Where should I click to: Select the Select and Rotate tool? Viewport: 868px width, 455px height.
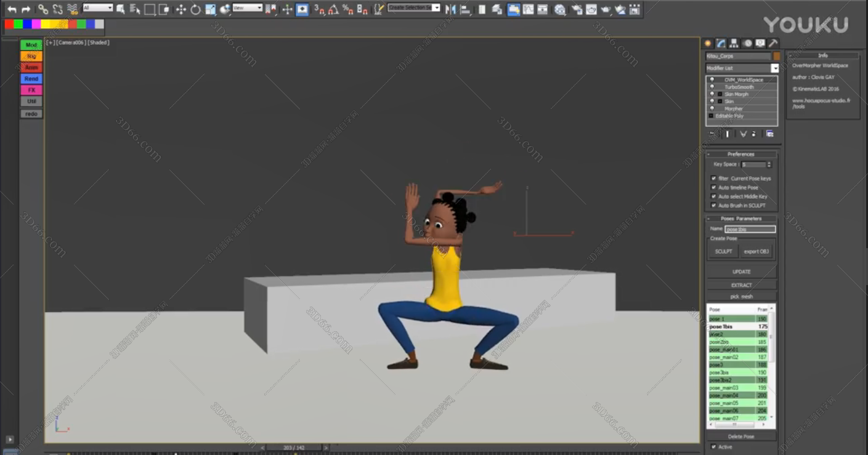coord(195,9)
